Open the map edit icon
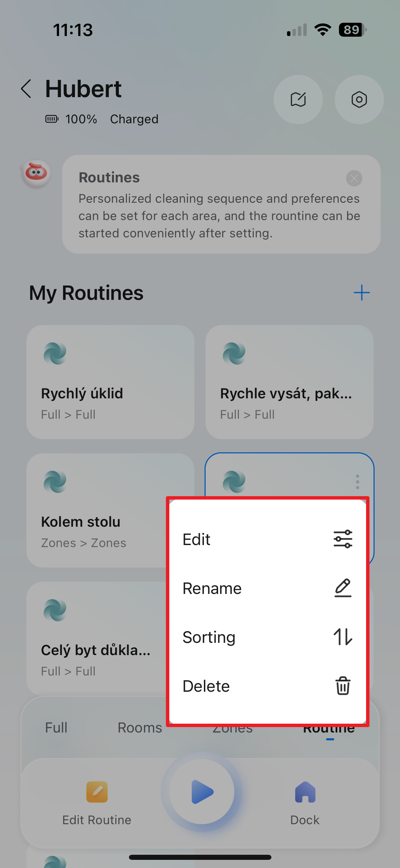 298,100
